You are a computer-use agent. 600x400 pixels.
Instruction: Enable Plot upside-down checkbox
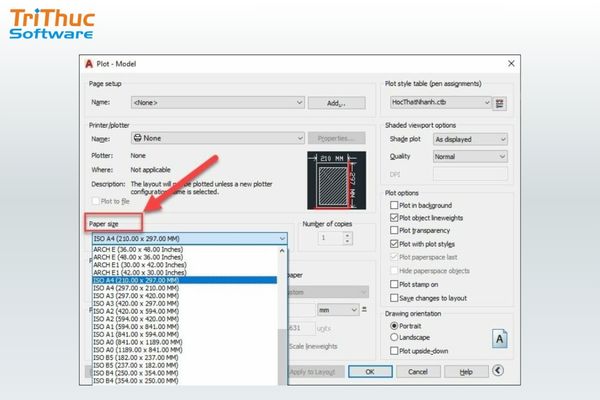[x=394, y=351]
